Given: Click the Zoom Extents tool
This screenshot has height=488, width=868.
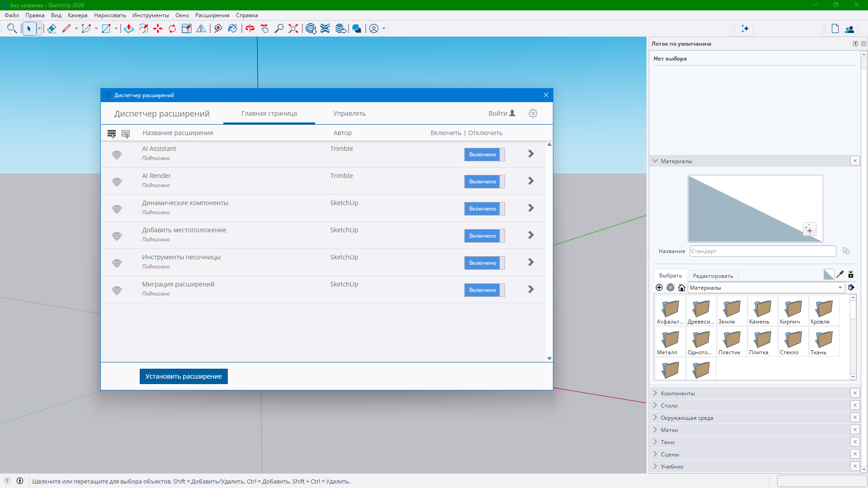Looking at the screenshot, I should pyautogui.click(x=293, y=28).
